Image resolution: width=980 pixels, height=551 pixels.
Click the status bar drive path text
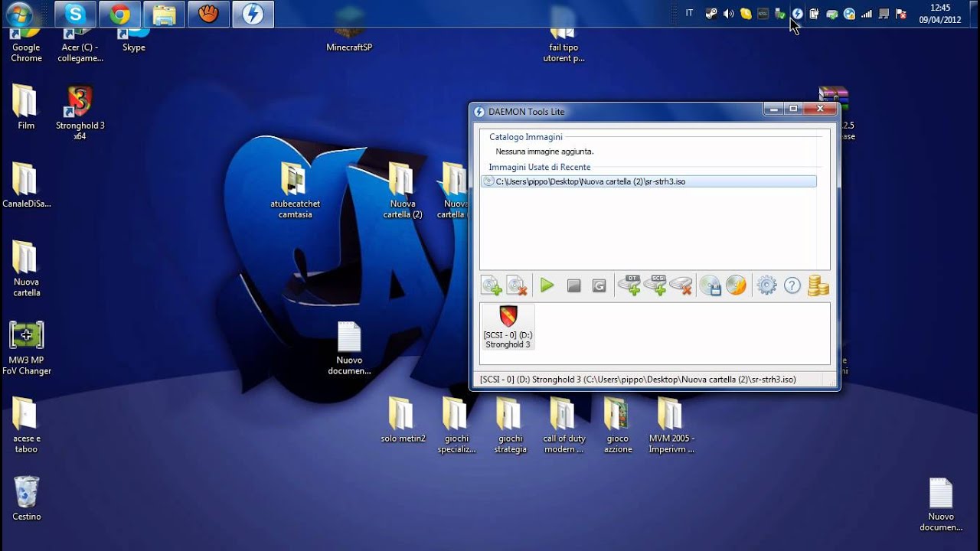pos(638,380)
